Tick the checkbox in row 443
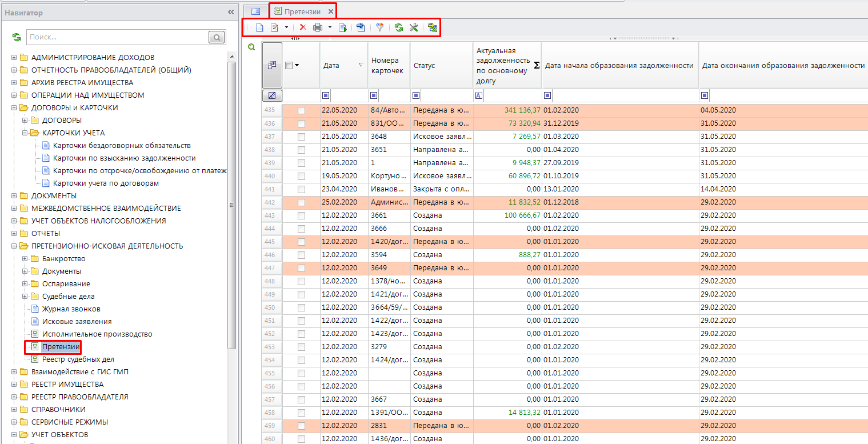The width and height of the screenshot is (868, 444). coord(301,215)
